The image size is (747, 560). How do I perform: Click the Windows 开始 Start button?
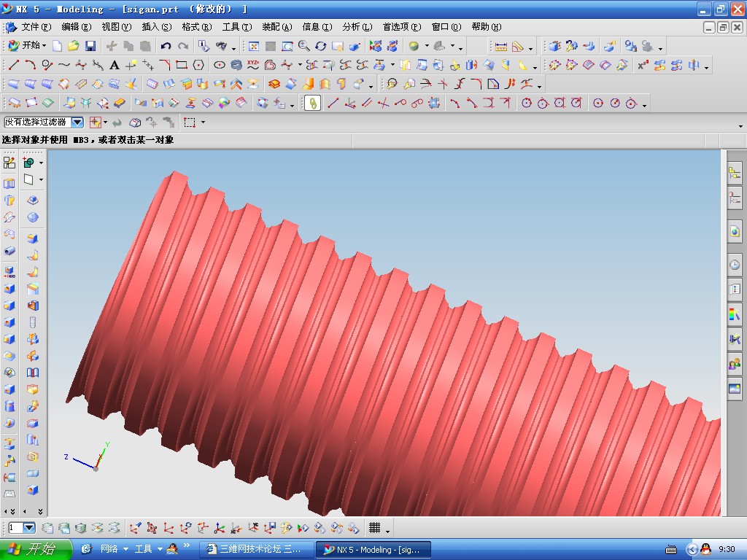[x=36, y=550]
